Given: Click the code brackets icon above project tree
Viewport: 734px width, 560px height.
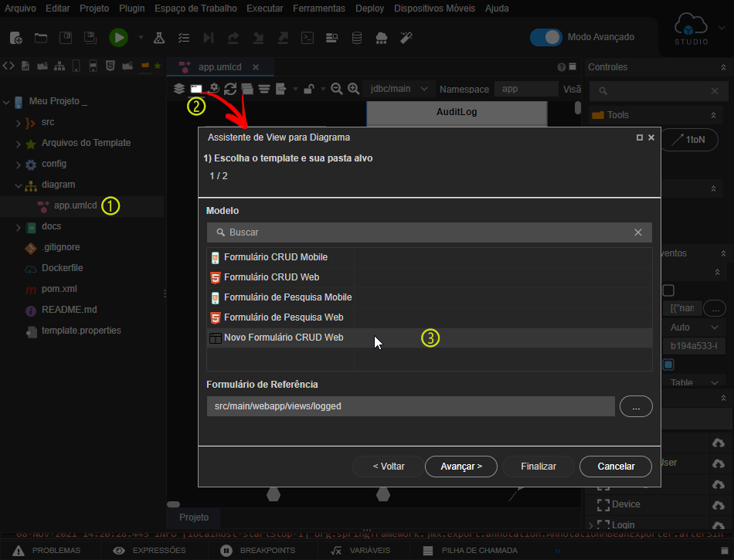Looking at the screenshot, I should (x=8, y=66).
